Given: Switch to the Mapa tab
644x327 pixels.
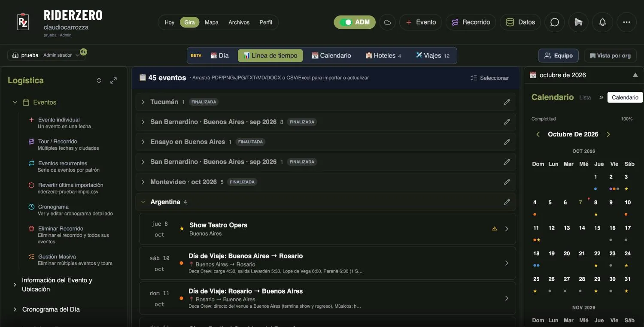Looking at the screenshot, I should pos(212,22).
